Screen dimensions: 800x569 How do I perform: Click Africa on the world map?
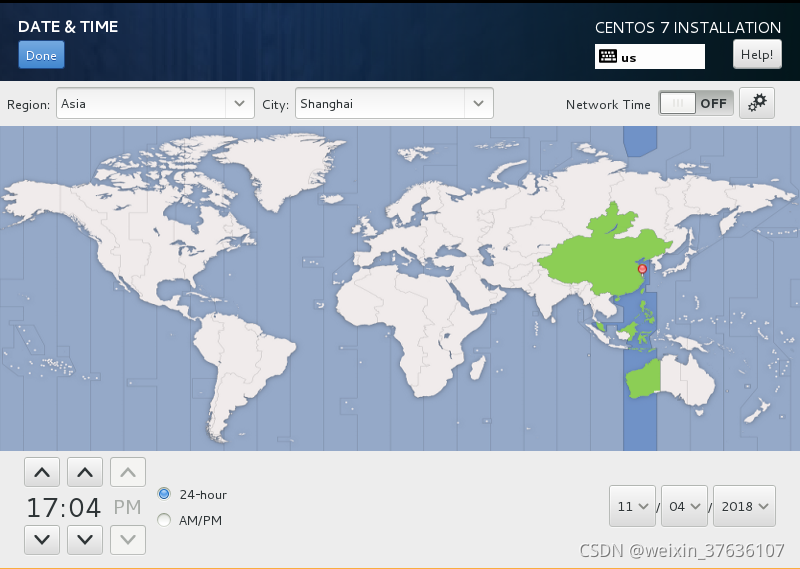[x=408, y=327]
